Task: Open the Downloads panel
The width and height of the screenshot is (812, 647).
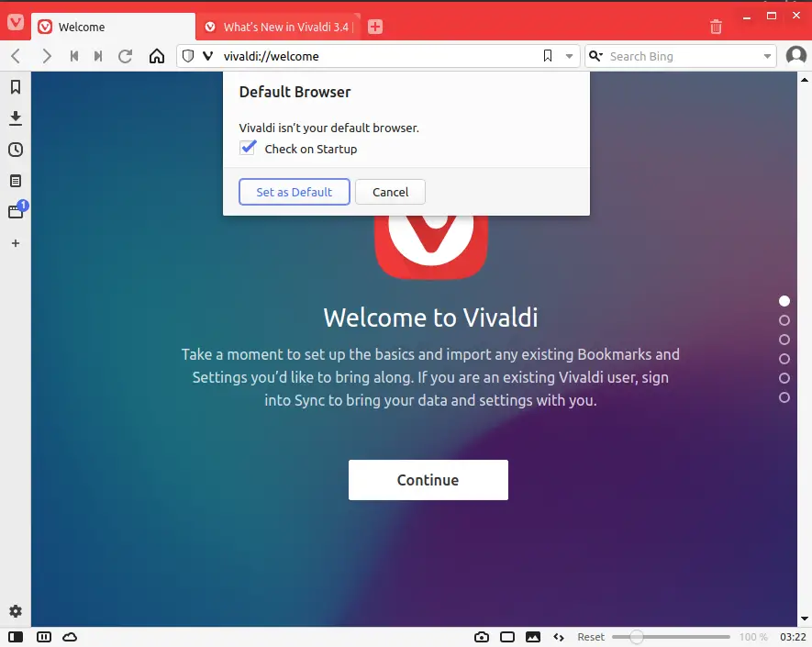Action: (15, 118)
